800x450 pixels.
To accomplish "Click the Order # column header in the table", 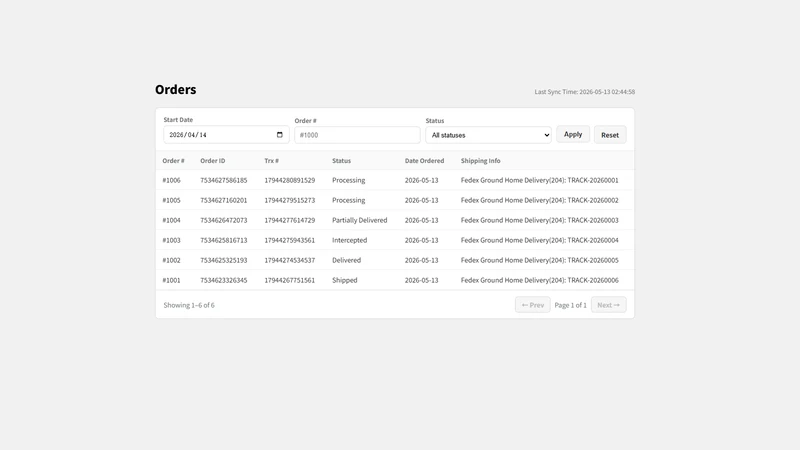I will coord(173,161).
